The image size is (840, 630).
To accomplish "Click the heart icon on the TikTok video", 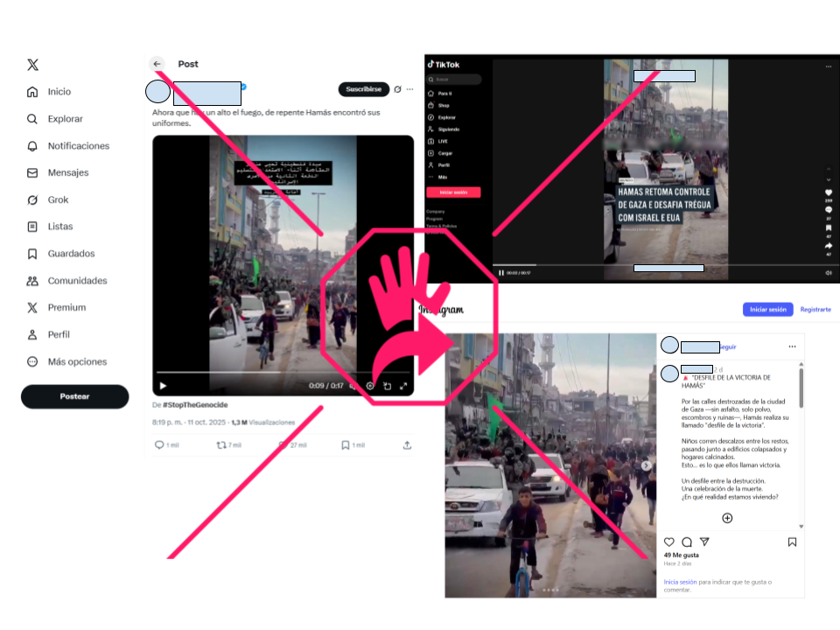I will click(x=828, y=192).
